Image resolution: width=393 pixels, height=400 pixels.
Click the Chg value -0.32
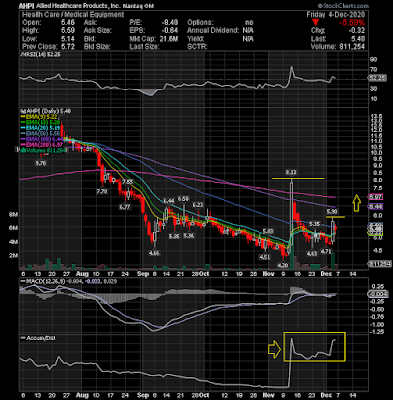(x=357, y=31)
